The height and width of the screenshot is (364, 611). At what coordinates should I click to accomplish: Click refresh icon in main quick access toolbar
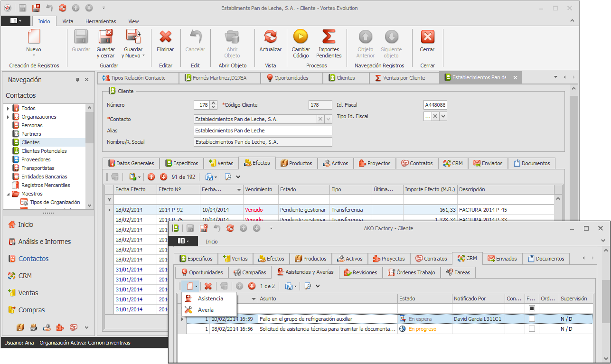(63, 8)
